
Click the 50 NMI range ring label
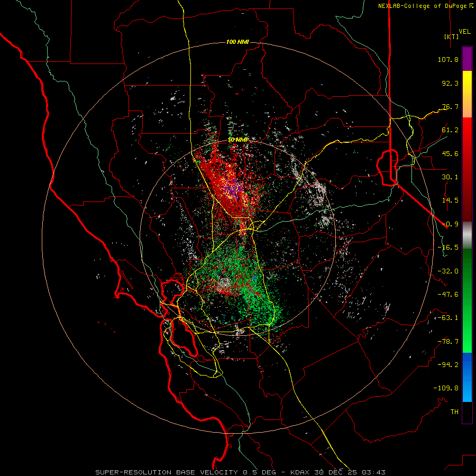pyautogui.click(x=237, y=140)
